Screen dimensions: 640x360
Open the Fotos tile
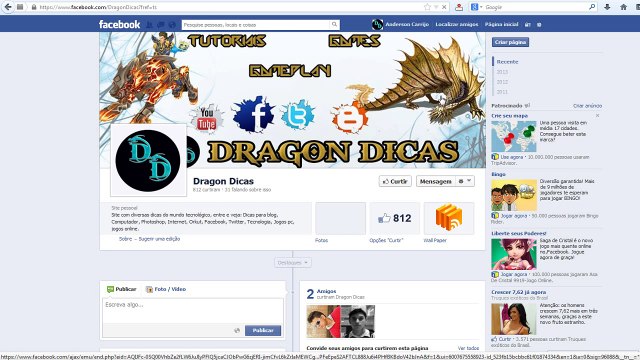(x=340, y=218)
